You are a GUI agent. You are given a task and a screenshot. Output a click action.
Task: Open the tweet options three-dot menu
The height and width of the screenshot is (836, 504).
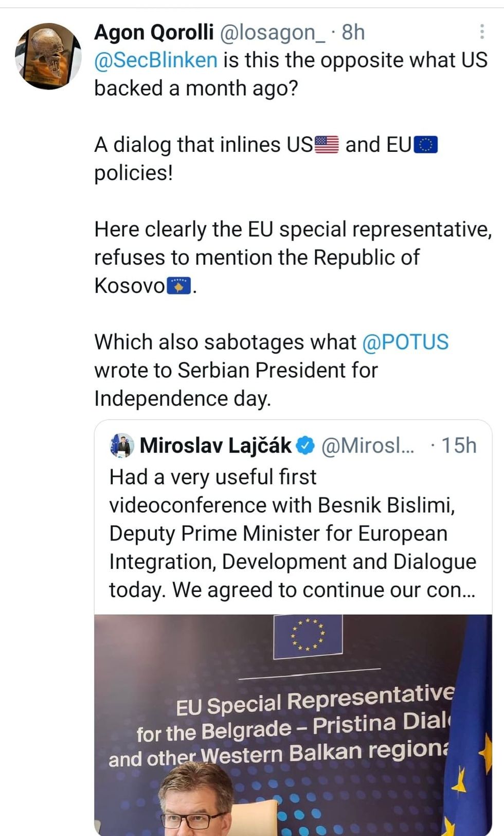tap(482, 32)
